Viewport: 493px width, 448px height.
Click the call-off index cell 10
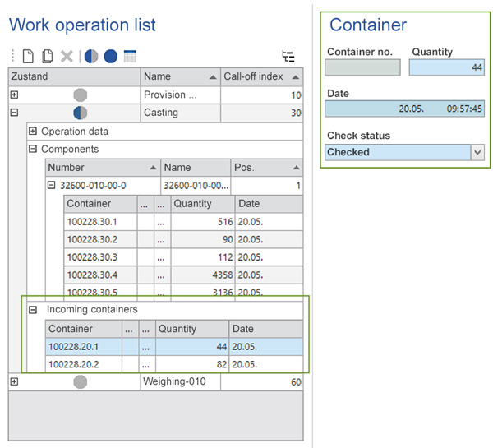pos(262,95)
